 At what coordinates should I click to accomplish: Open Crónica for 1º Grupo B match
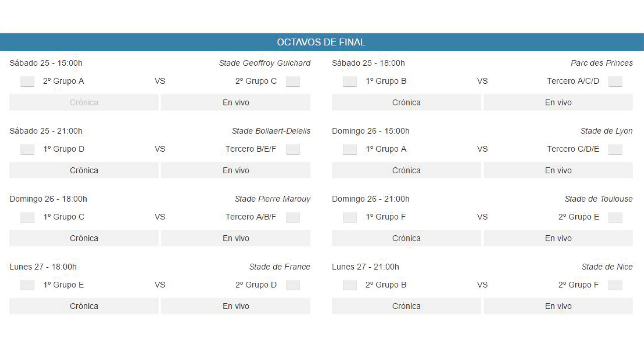[406, 103]
